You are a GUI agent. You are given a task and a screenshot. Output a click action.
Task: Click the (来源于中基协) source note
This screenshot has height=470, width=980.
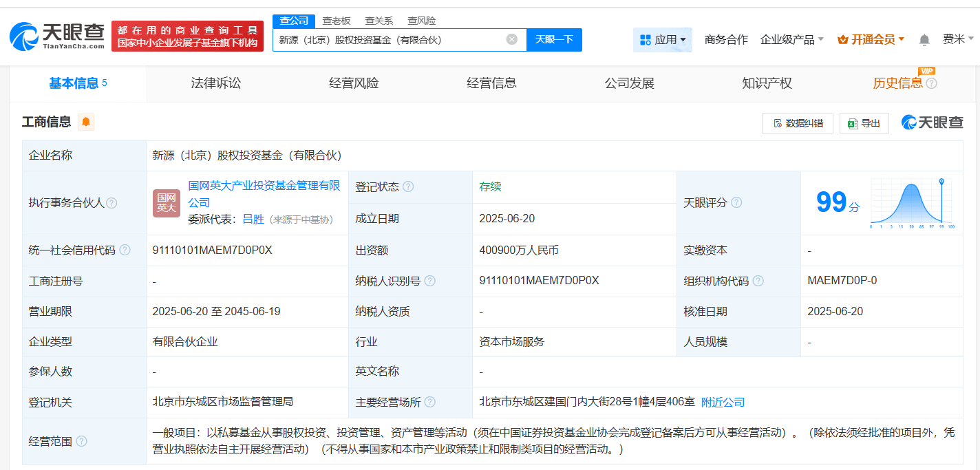[301, 220]
